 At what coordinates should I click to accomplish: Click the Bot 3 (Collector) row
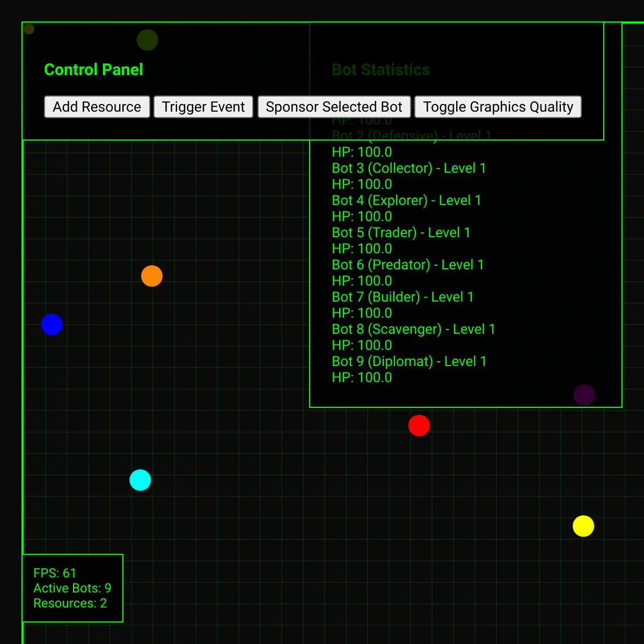point(409,168)
